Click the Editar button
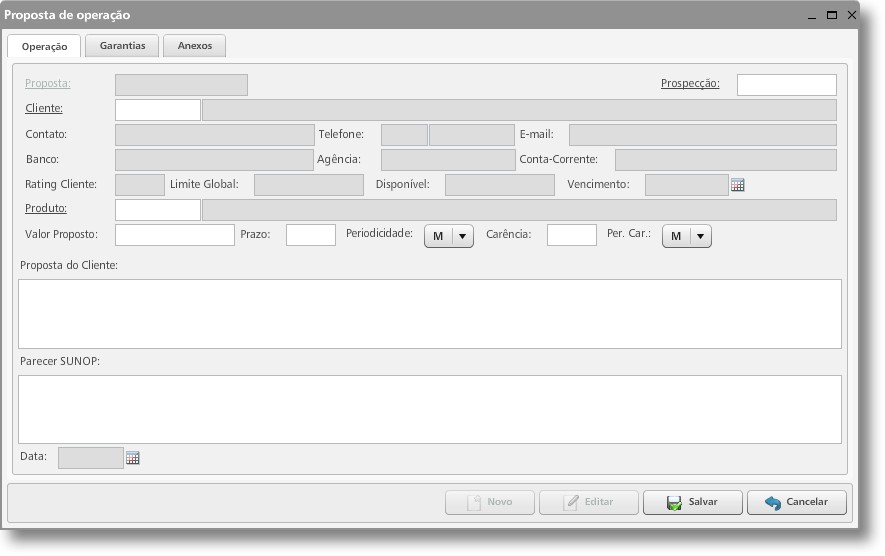Viewport: 885px width, 556px height. click(x=589, y=502)
